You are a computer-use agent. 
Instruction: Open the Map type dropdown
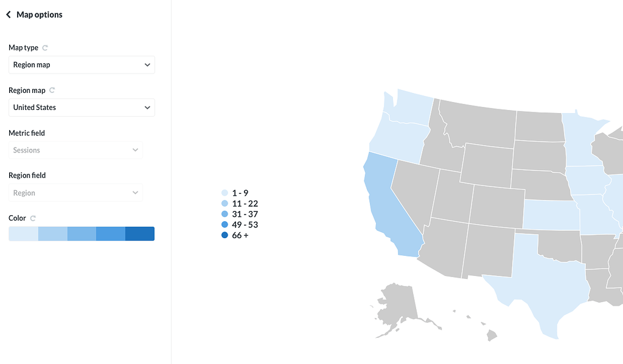(x=82, y=65)
